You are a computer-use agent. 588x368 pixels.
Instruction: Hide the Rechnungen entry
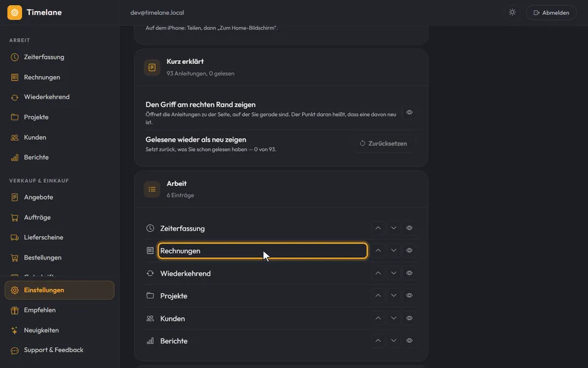point(409,250)
